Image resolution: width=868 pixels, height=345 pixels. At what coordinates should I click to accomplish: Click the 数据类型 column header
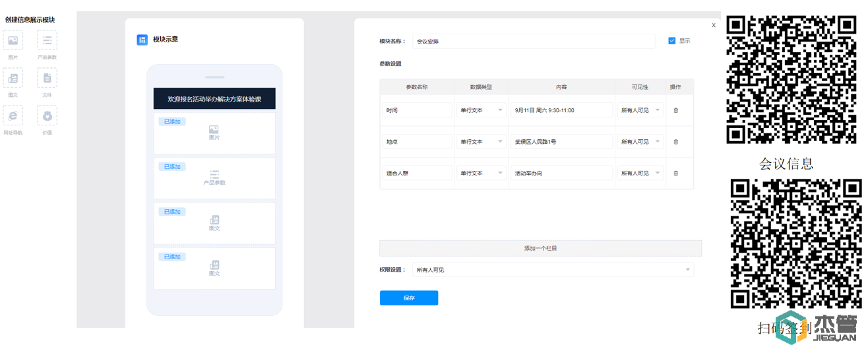click(x=481, y=87)
